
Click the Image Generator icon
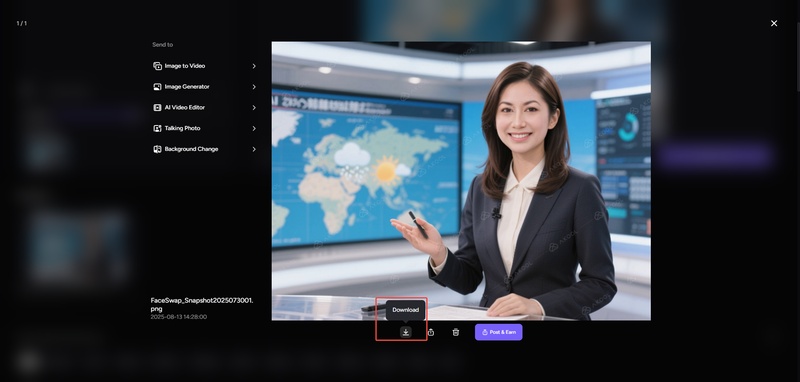point(157,87)
